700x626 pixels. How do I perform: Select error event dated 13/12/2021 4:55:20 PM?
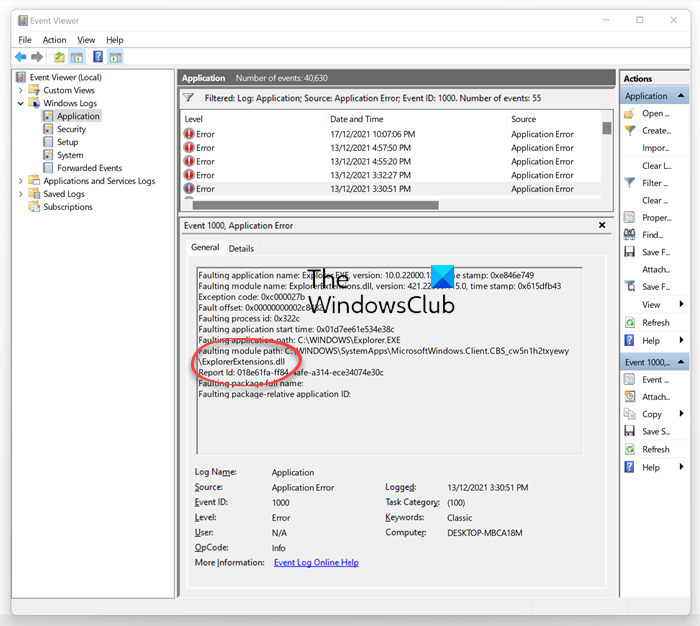pos(392,161)
